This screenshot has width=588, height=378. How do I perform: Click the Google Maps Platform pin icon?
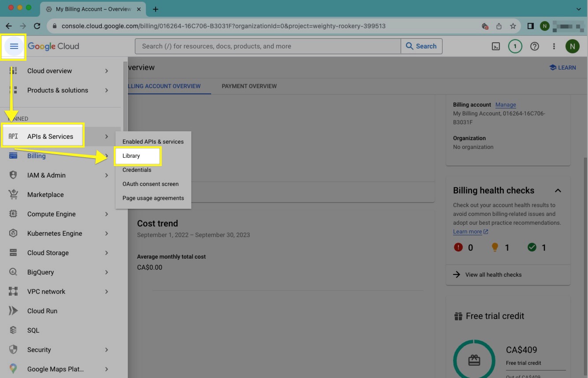tap(13, 369)
